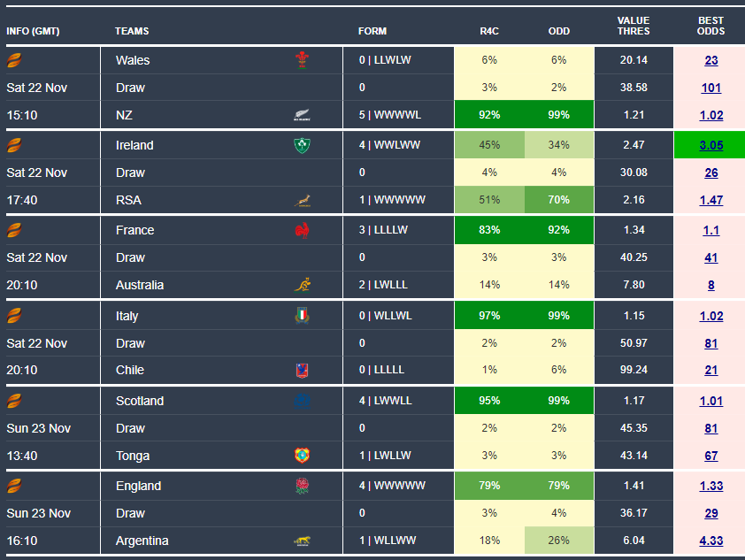Click the Argentina puma logo

pos(303,541)
